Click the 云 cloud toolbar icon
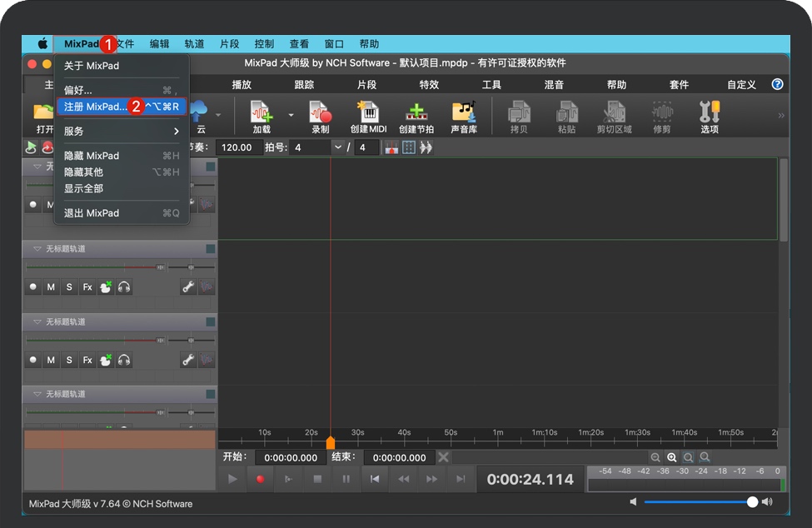 tap(200, 117)
